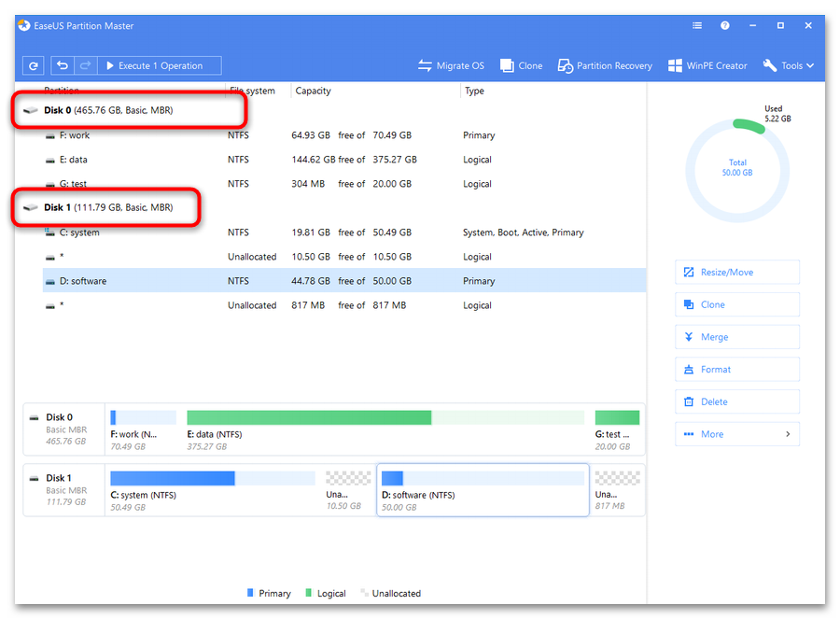
Task: Select E: data block in disk map
Action: [x=385, y=429]
